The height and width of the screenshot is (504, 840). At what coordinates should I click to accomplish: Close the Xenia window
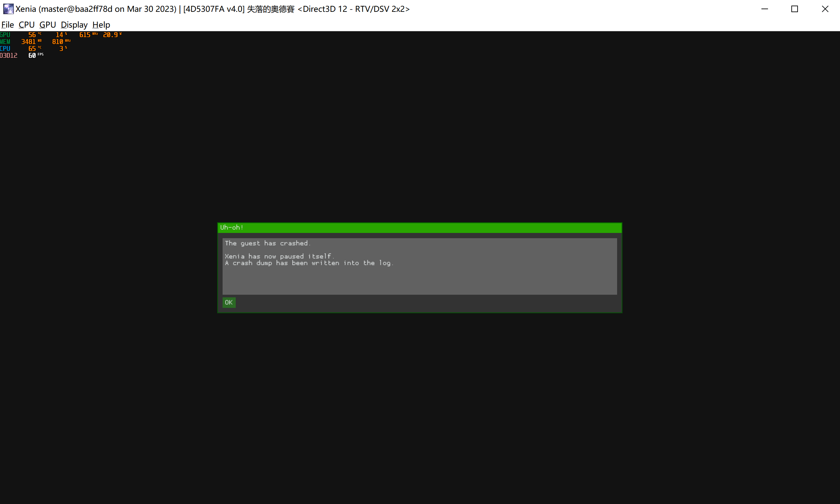(825, 9)
